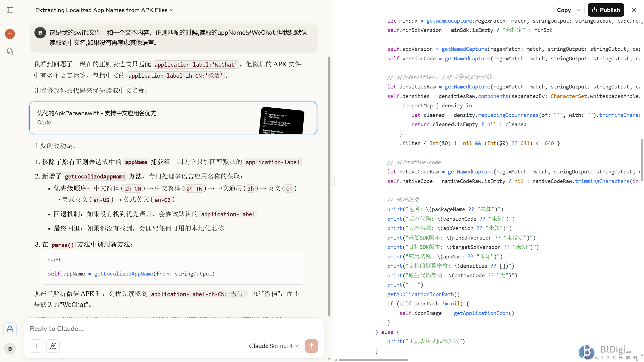Click the "application-label-zh-CN:'微信'" code at top

tap(175, 76)
